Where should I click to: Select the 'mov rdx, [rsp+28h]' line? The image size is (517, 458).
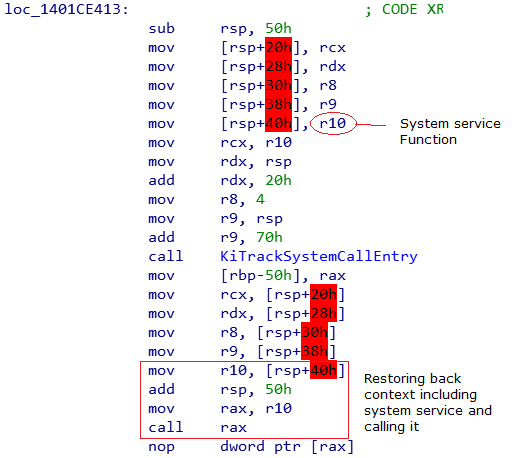coord(247,314)
